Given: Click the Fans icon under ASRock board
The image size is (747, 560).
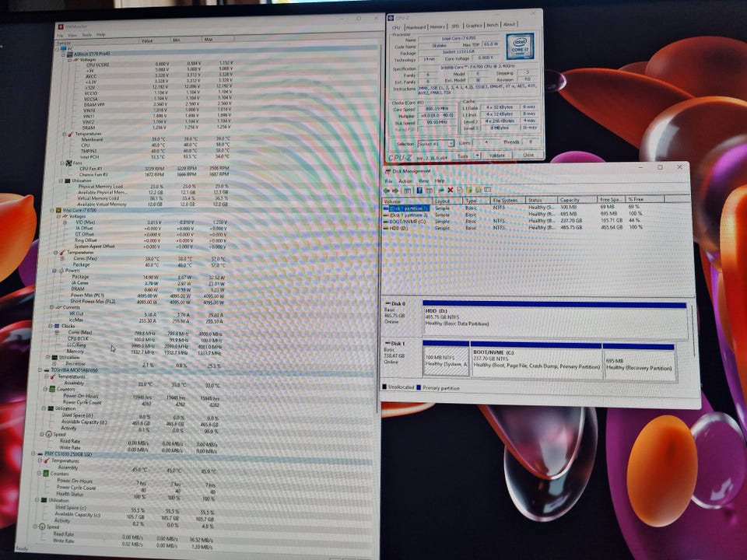Looking at the screenshot, I should tap(68, 163).
